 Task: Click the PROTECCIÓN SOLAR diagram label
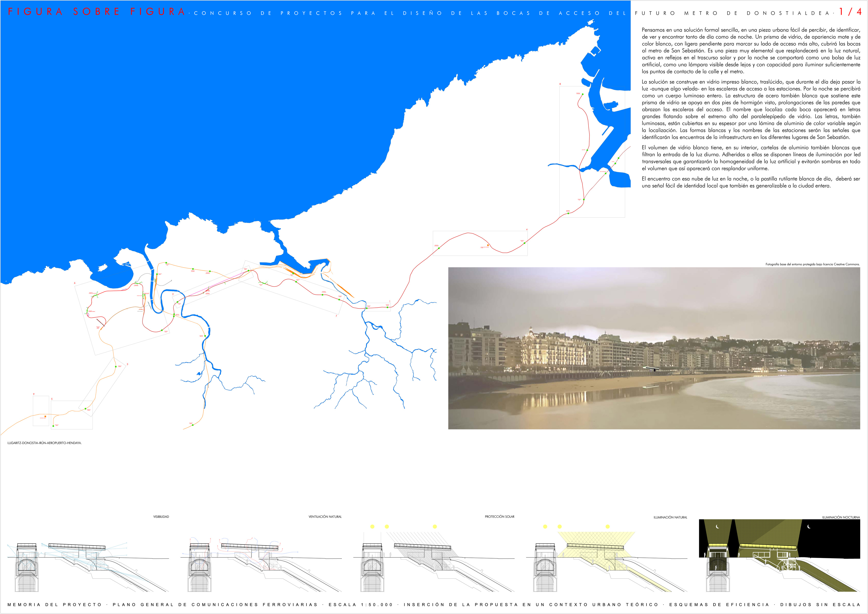[x=499, y=516]
